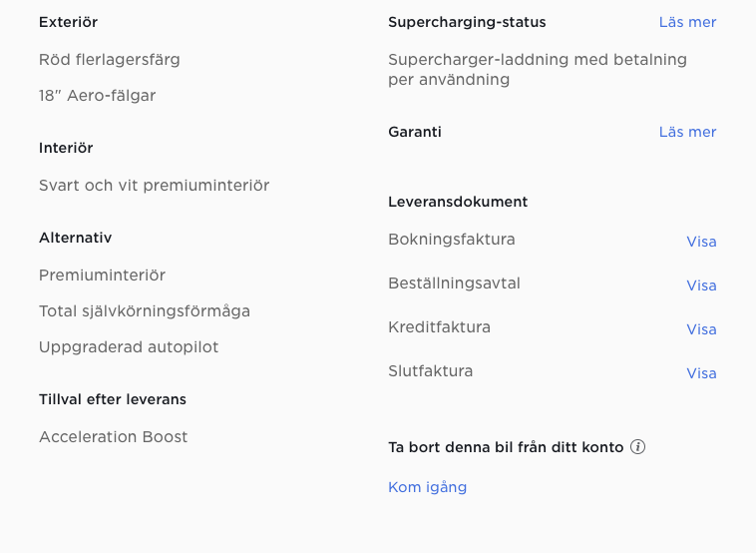Select the Acceleration Boost entry

[x=113, y=437]
